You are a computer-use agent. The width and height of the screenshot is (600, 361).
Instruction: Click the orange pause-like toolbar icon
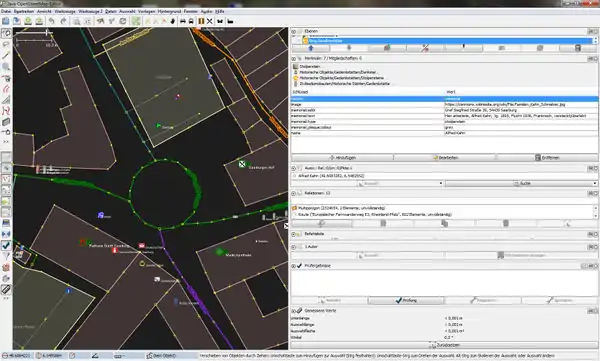pyautogui.click(x=201, y=21)
